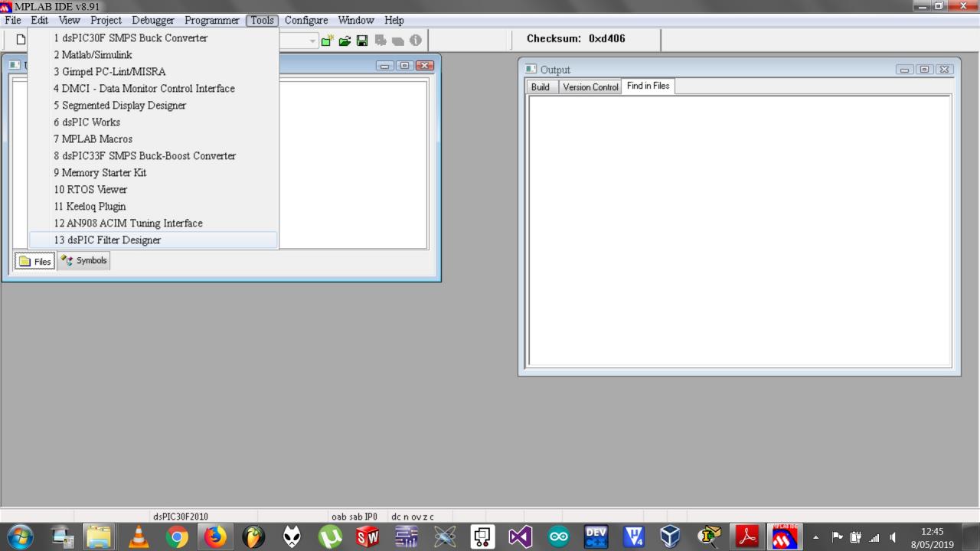Open uTorrent from taskbar
Image resolution: width=980 pixels, height=551 pixels.
[330, 537]
